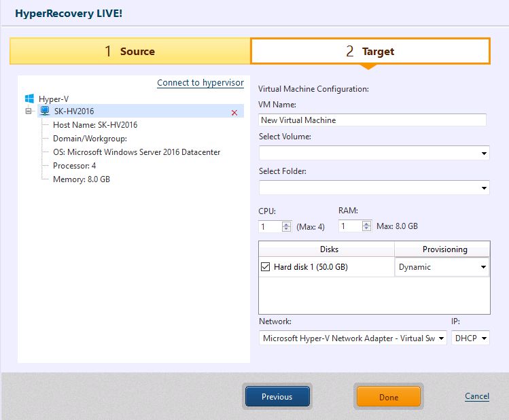Open the Select Folder dropdown
The image size is (509, 420).
484,188
